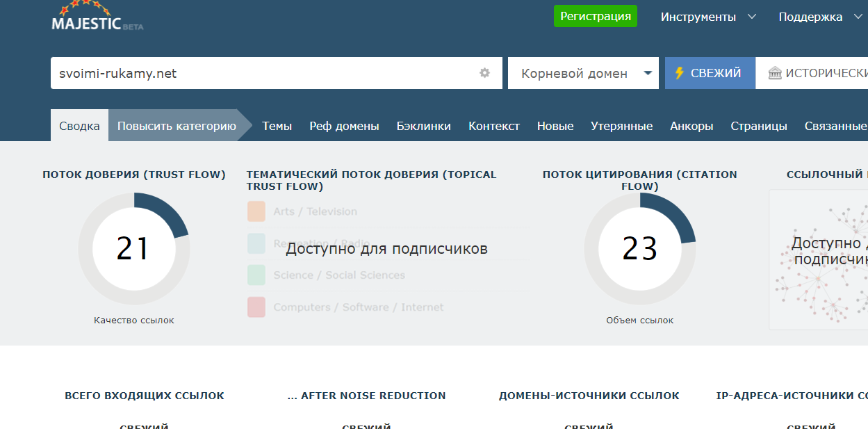Click the link profile scatter graph thumbnail

[819, 259]
